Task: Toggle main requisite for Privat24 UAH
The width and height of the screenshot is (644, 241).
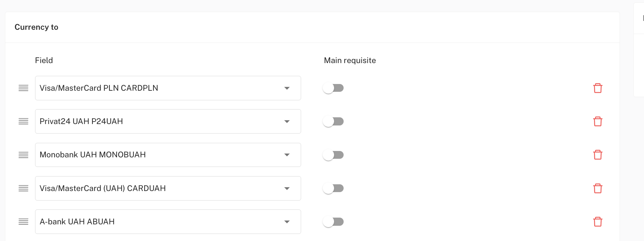Action: (333, 121)
